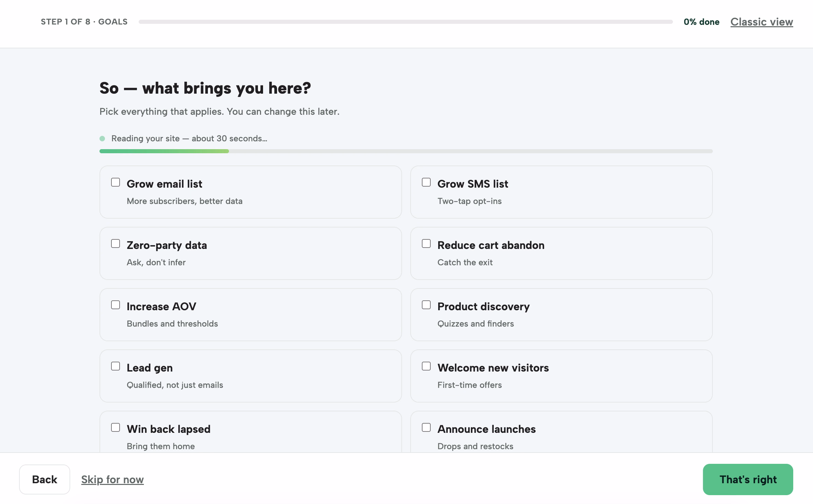Click 'Reading your site — about 30 seconds…' status
This screenshot has width=813, height=504.
[x=189, y=139]
